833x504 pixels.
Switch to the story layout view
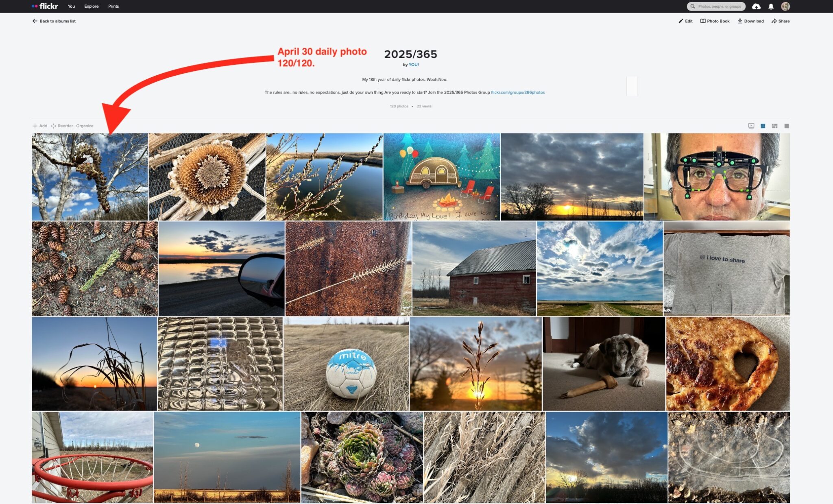[775, 126]
